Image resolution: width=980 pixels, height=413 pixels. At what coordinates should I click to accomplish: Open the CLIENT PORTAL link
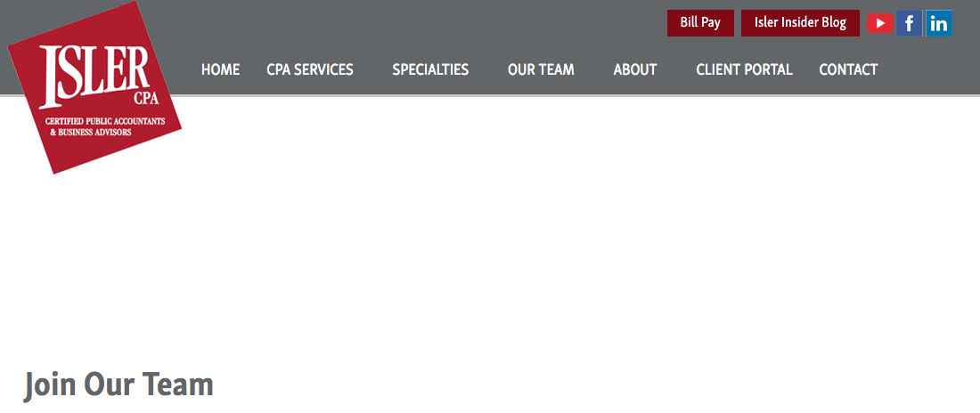(x=744, y=69)
